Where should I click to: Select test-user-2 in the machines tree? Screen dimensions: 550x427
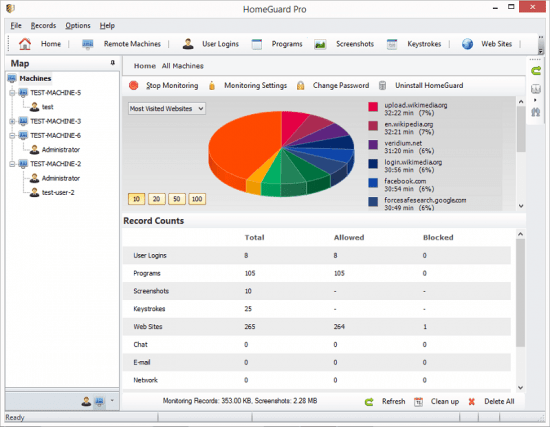(x=58, y=193)
